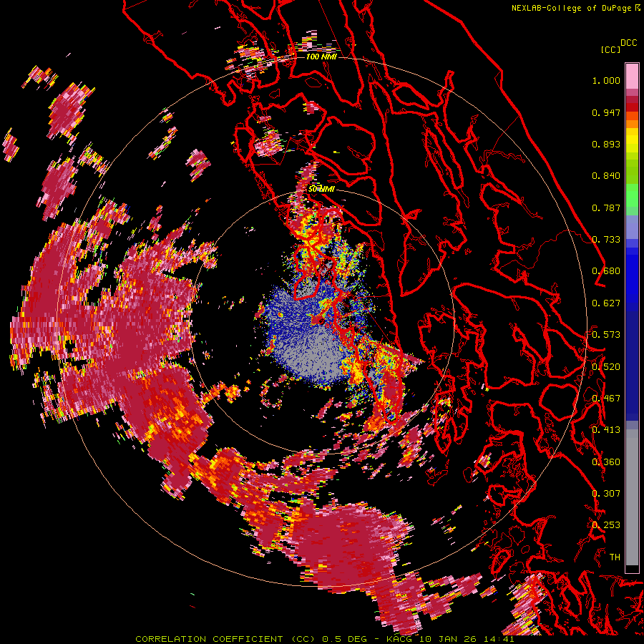Click the 0.840 scale value

[606, 176]
